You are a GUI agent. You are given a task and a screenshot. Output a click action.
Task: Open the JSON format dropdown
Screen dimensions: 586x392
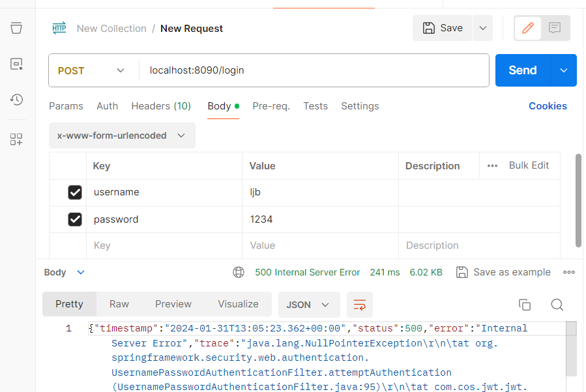309,305
